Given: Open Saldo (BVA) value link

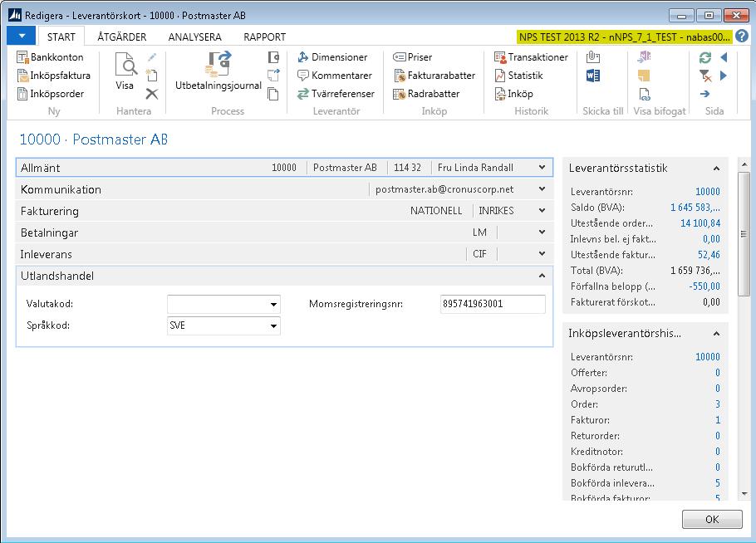Looking at the screenshot, I should tap(695, 208).
